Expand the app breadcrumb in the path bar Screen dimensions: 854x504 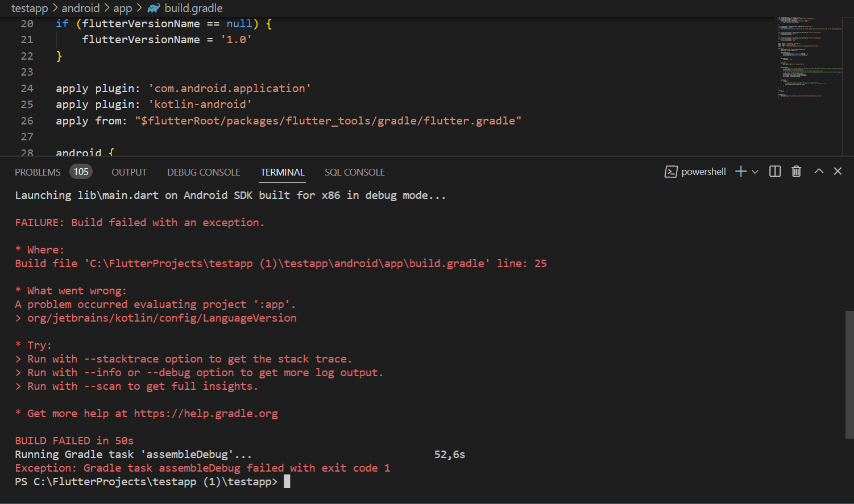pyautogui.click(x=122, y=8)
